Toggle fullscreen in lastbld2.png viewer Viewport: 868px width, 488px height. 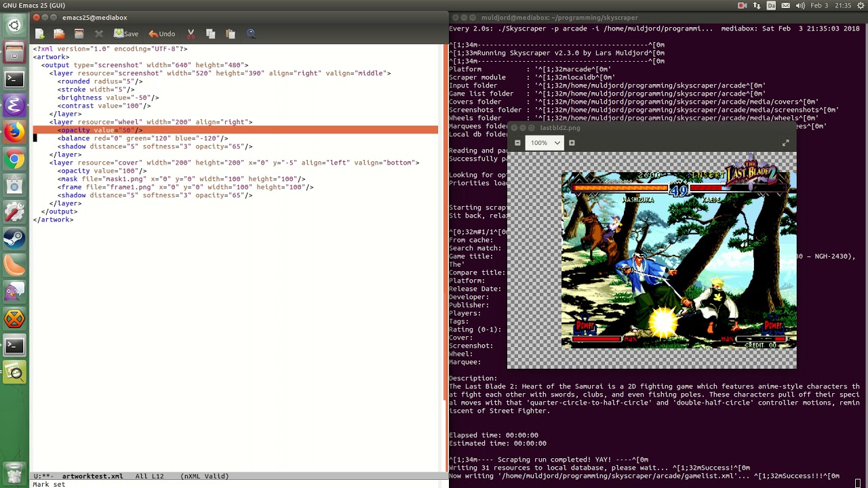[785, 143]
